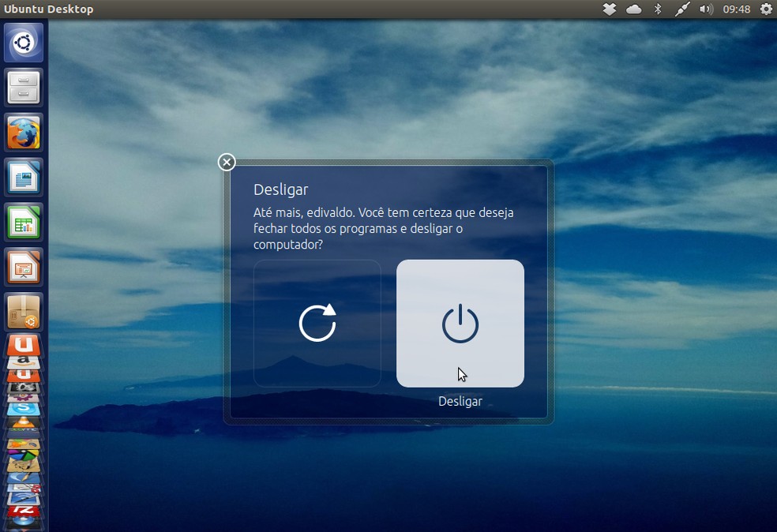Click the Desligar label under the power button

point(460,401)
